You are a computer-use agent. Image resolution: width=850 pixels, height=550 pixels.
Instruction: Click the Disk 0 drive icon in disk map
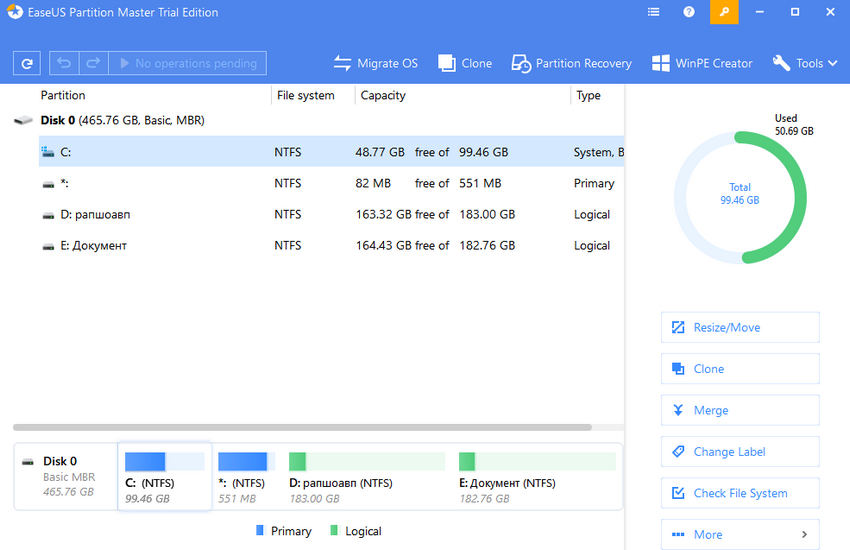click(x=28, y=462)
